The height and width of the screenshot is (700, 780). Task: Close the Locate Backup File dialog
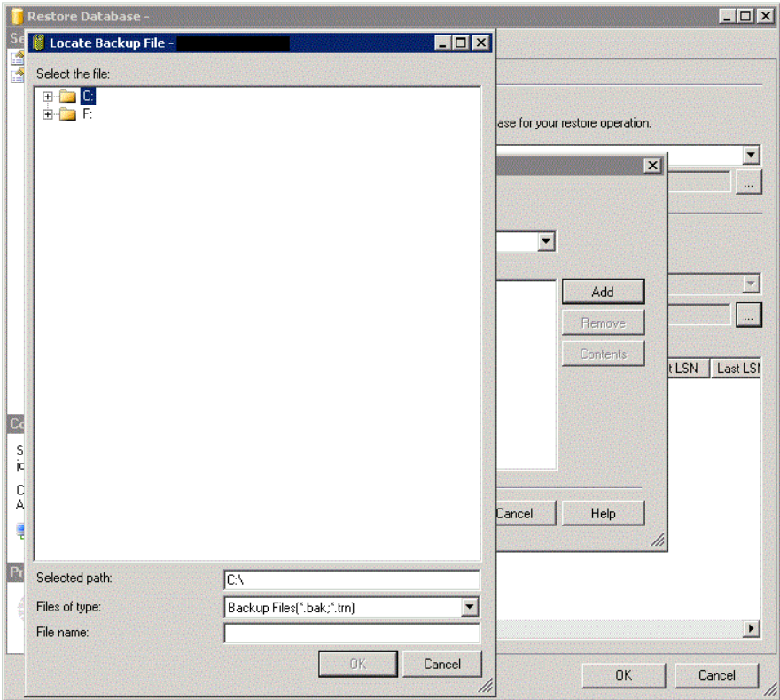click(481, 43)
